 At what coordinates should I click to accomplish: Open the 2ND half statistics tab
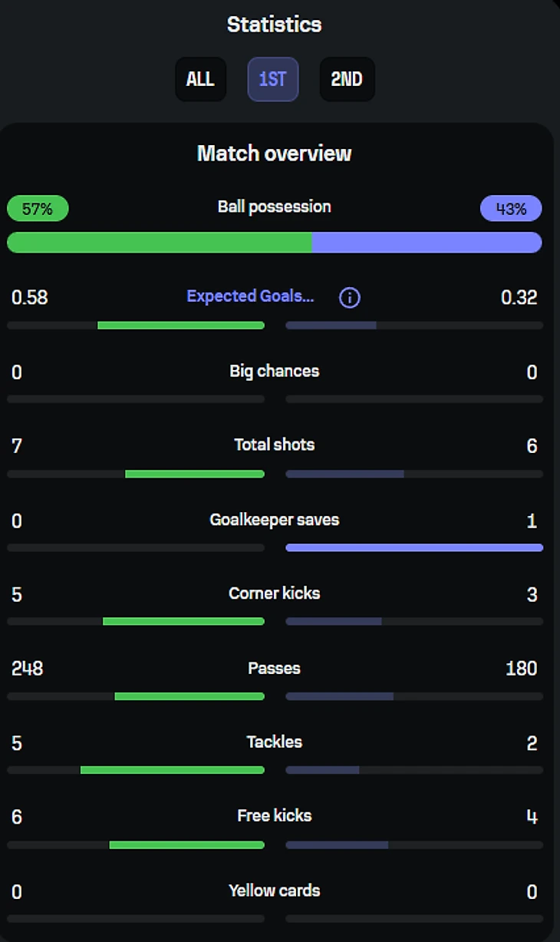point(347,79)
